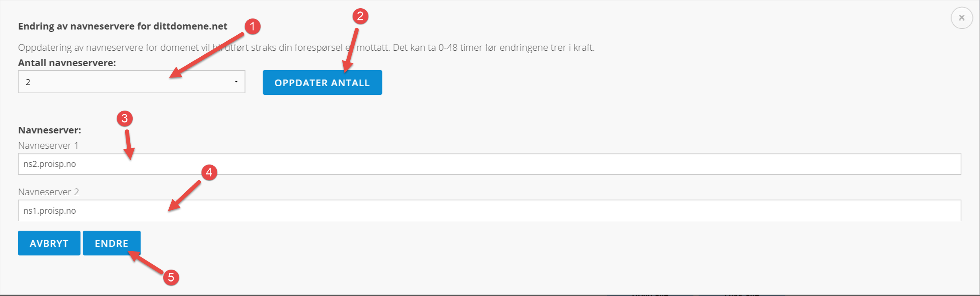Click the red step marker numbered 2
Viewport: 980px width, 296px height.
(360, 17)
